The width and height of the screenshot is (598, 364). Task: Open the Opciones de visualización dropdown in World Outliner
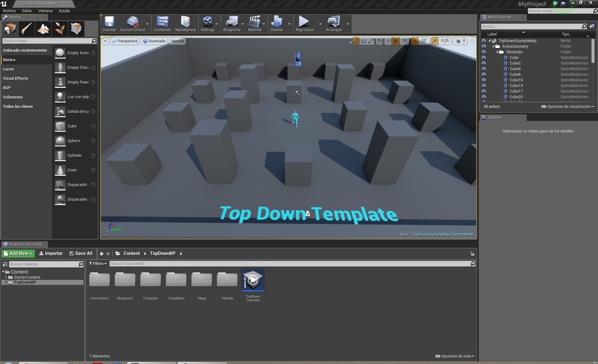coord(567,106)
